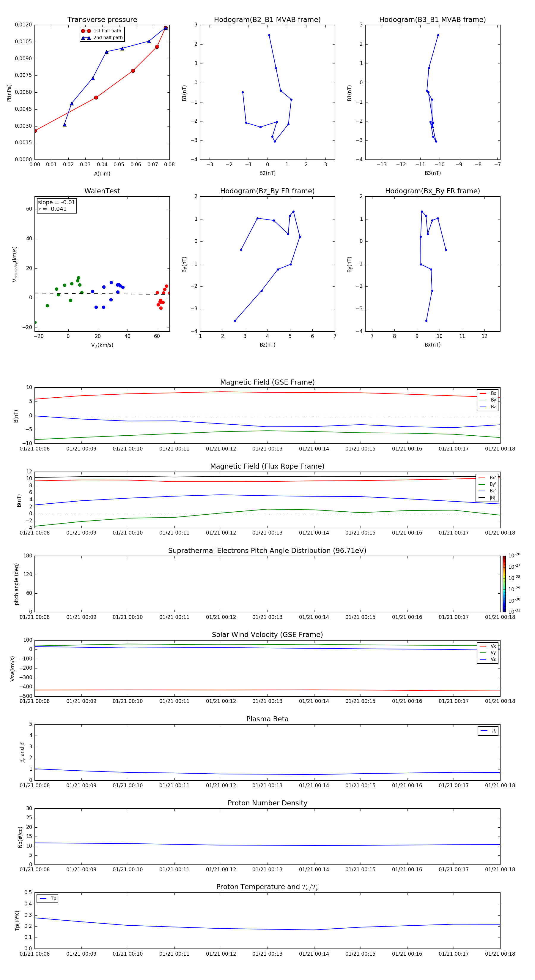Click the lowest blue triangle in Transverse pressure
This screenshot has width=535, height=980.
point(64,124)
